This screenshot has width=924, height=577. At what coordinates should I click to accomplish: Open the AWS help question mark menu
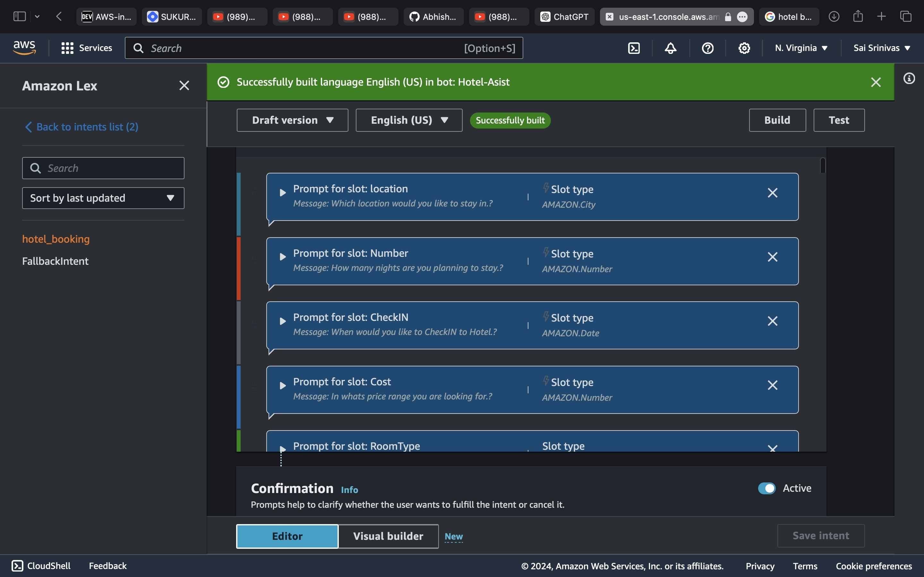pyautogui.click(x=707, y=48)
